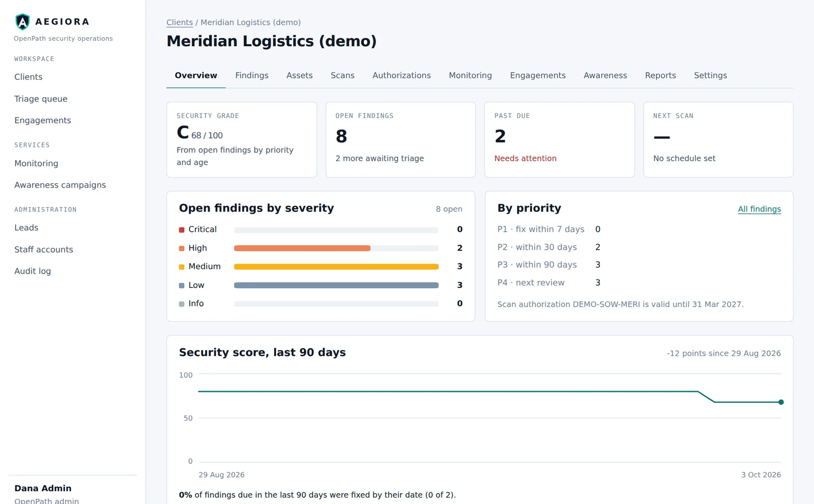814x504 pixels.
Task: Select the Overview tab
Action: (196, 75)
